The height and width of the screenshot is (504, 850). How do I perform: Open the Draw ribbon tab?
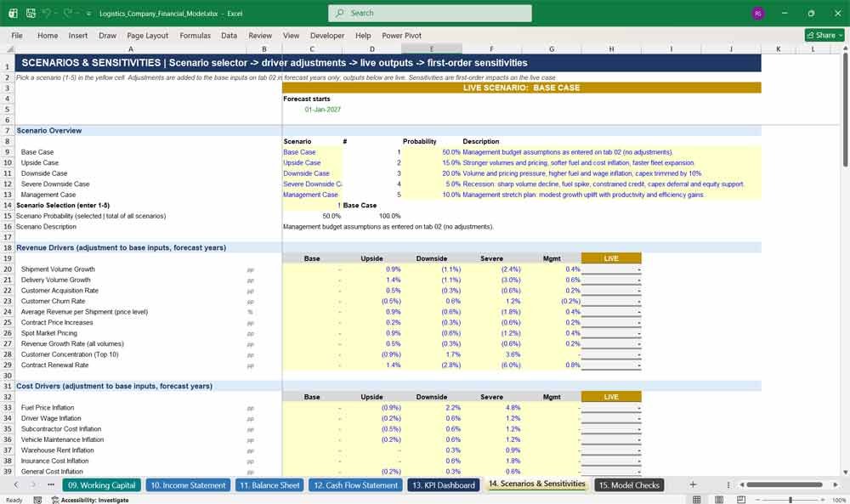click(x=107, y=35)
